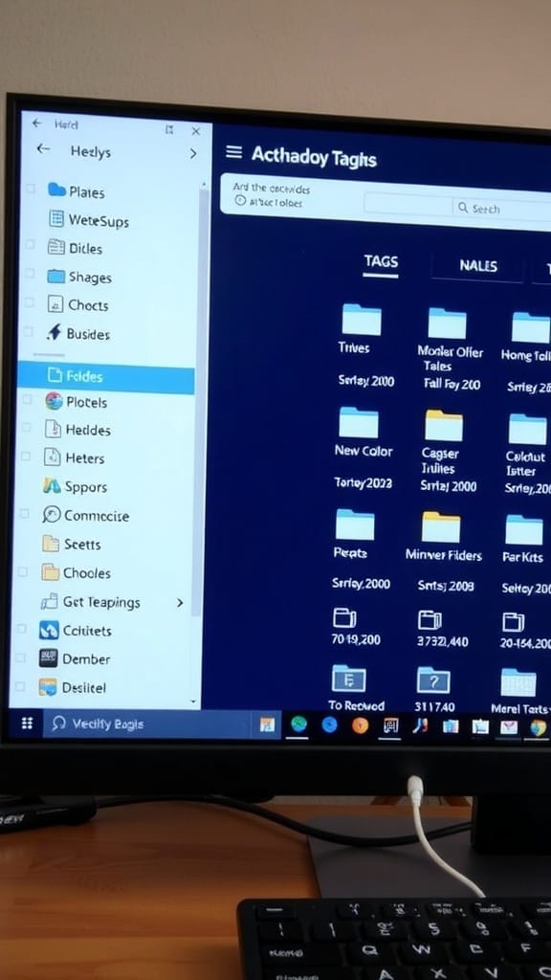Click the Fall Fay 200 label
The height and width of the screenshot is (980, 551).
(x=452, y=385)
